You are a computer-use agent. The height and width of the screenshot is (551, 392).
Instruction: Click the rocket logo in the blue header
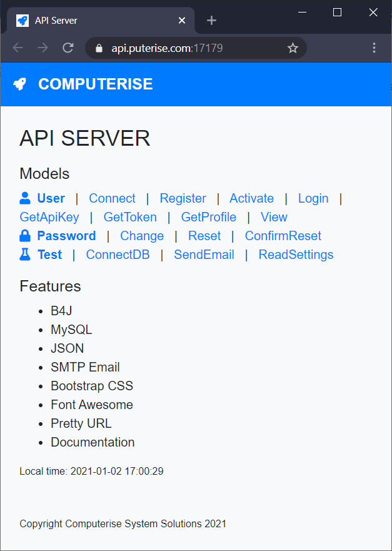click(x=20, y=84)
